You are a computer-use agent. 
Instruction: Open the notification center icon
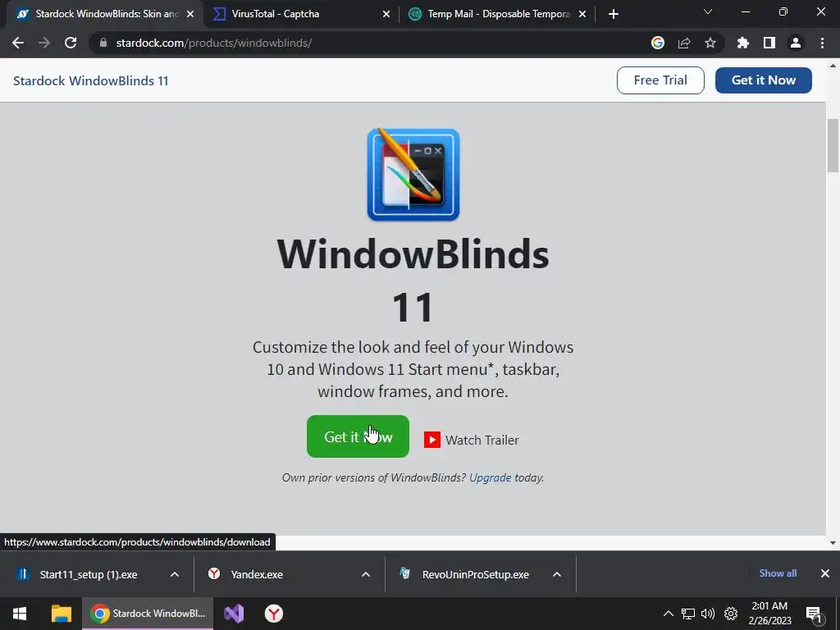[x=813, y=614]
